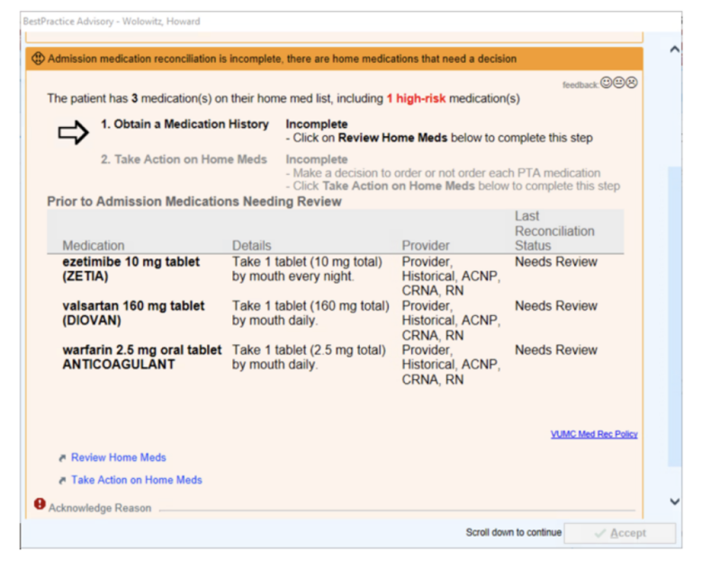The width and height of the screenshot is (711, 588).
Task: Click the link icon beside Take Action on Home Meds
Action: click(62, 481)
